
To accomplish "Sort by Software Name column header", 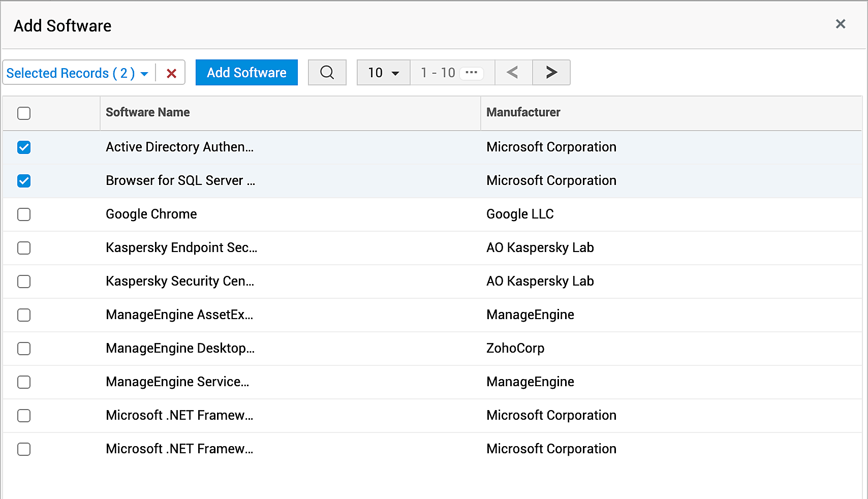I will 147,112.
